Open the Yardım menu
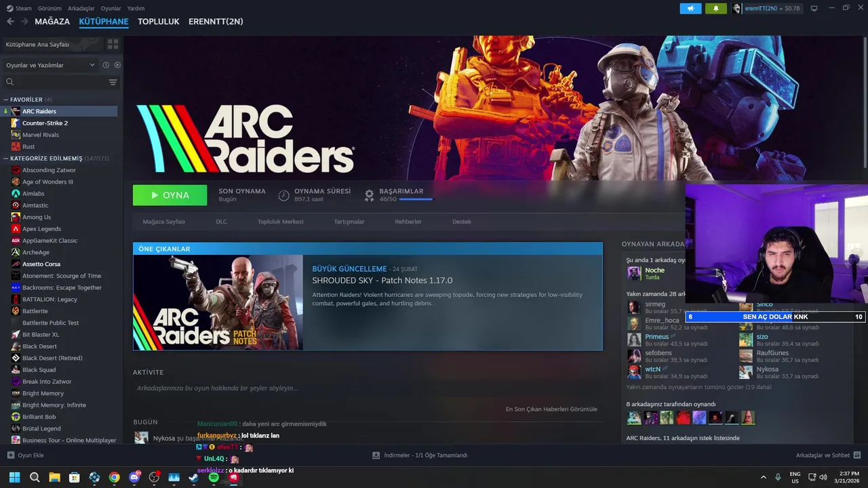The height and width of the screenshot is (488, 868). tap(136, 8)
